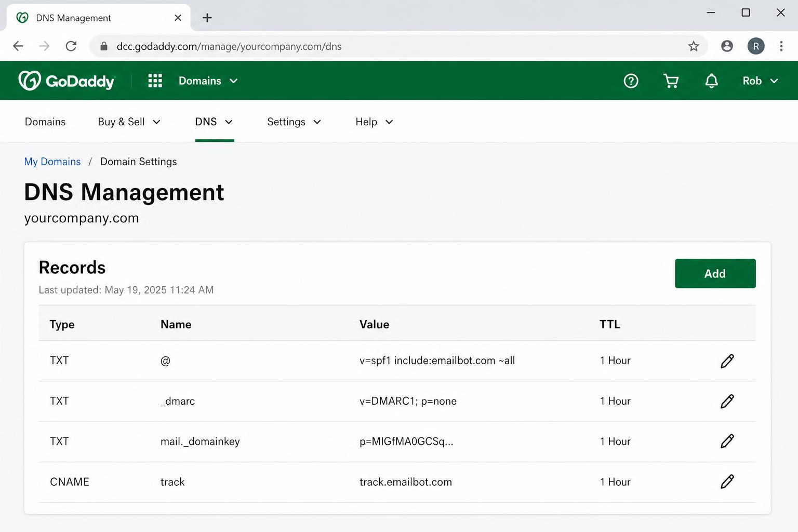Open the guest account icon in toolbar
Image resolution: width=798 pixels, height=532 pixels.
727,46
